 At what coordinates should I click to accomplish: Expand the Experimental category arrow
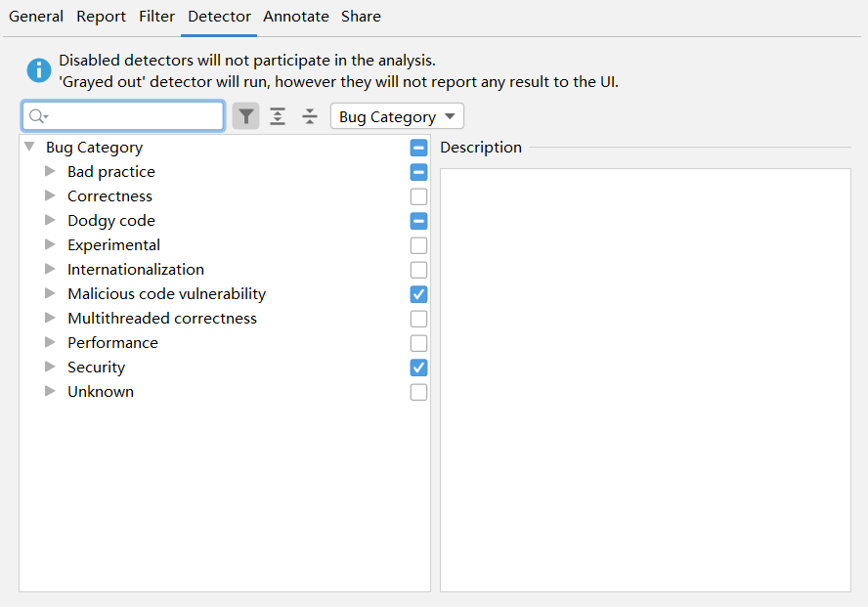point(51,245)
